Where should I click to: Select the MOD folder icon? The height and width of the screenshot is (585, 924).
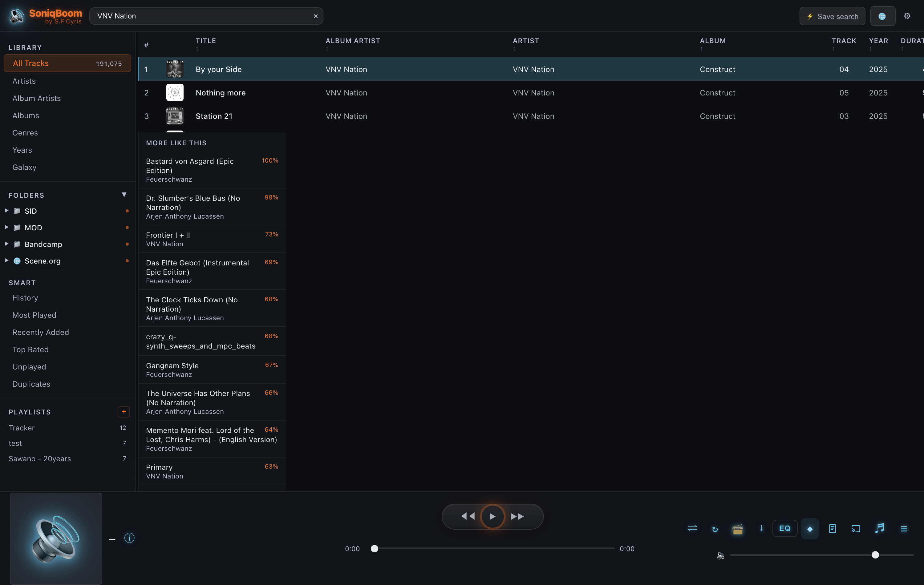17,228
